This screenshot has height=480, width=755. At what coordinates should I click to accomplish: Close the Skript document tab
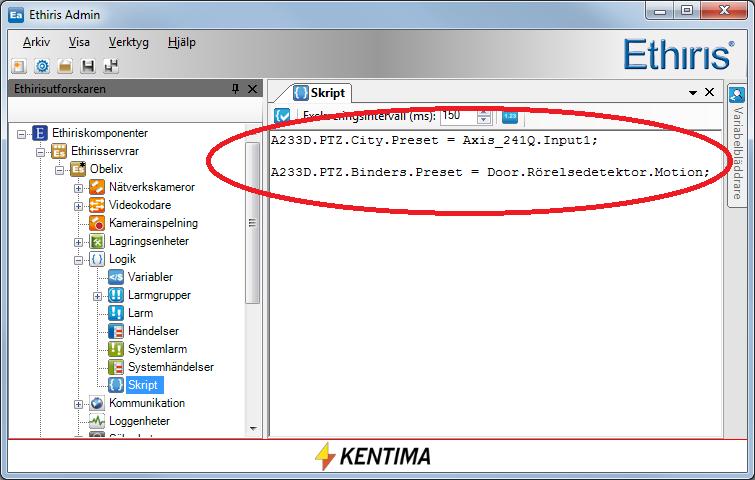(709, 92)
